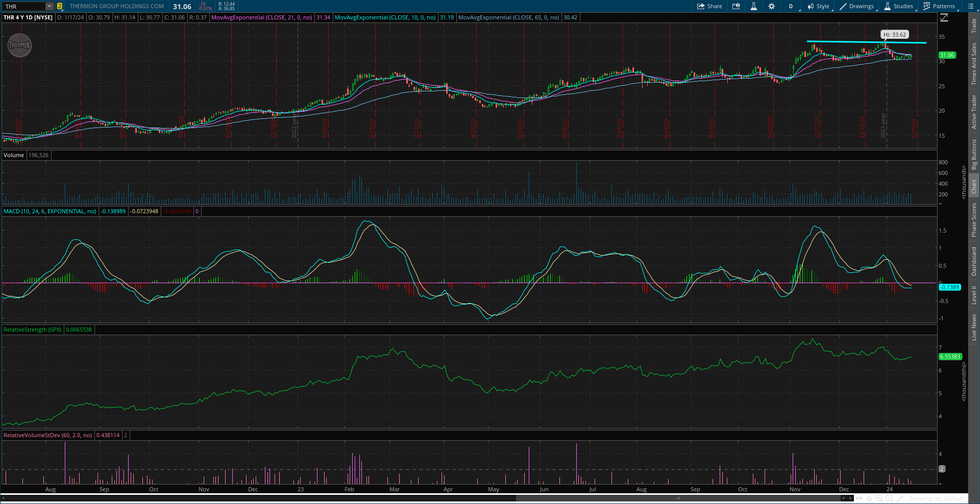Select the active drawing tool line icon

click(900, 498)
